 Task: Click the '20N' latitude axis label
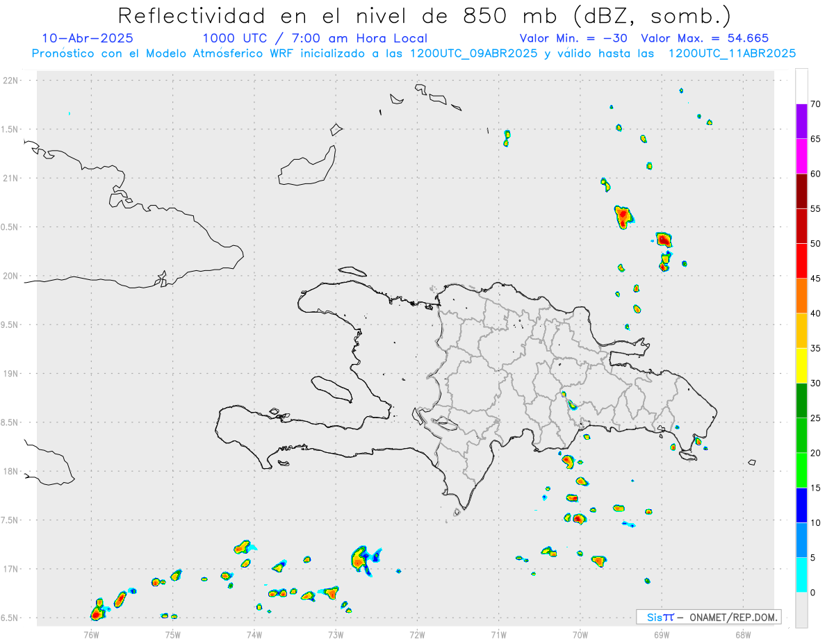[11, 276]
